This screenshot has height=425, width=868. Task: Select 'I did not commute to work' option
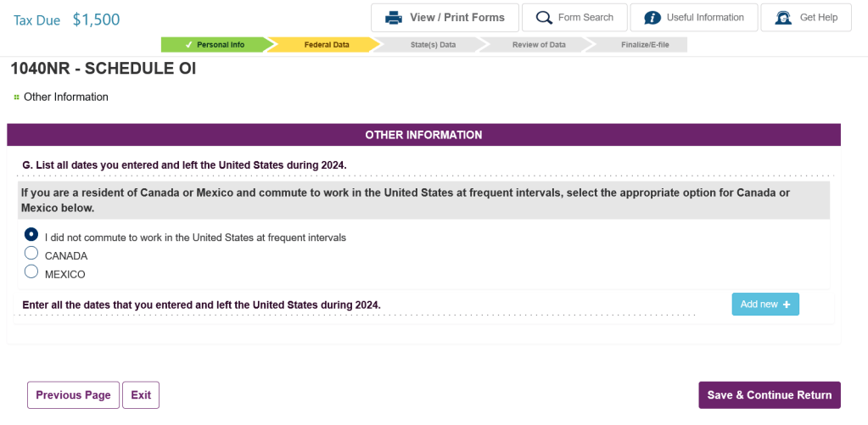31,234
